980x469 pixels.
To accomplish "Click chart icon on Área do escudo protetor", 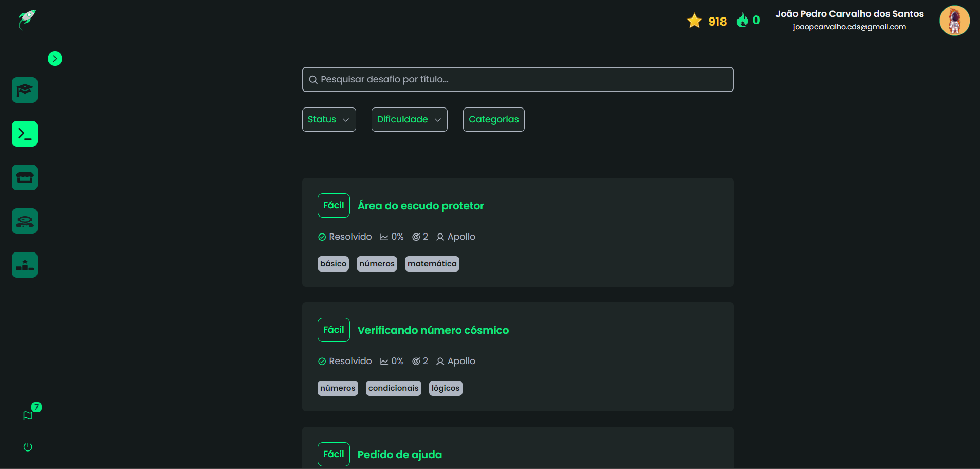I will coord(384,237).
